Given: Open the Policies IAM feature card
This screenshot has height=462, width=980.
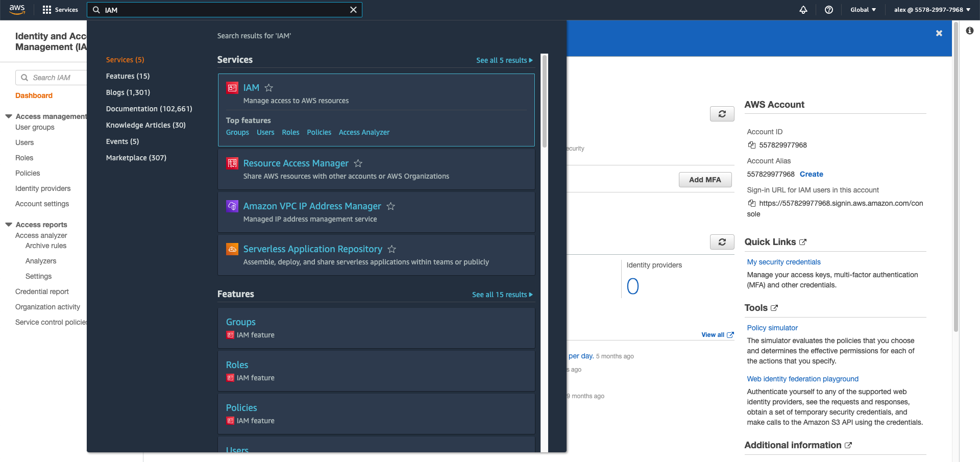Looking at the screenshot, I should pyautogui.click(x=376, y=414).
